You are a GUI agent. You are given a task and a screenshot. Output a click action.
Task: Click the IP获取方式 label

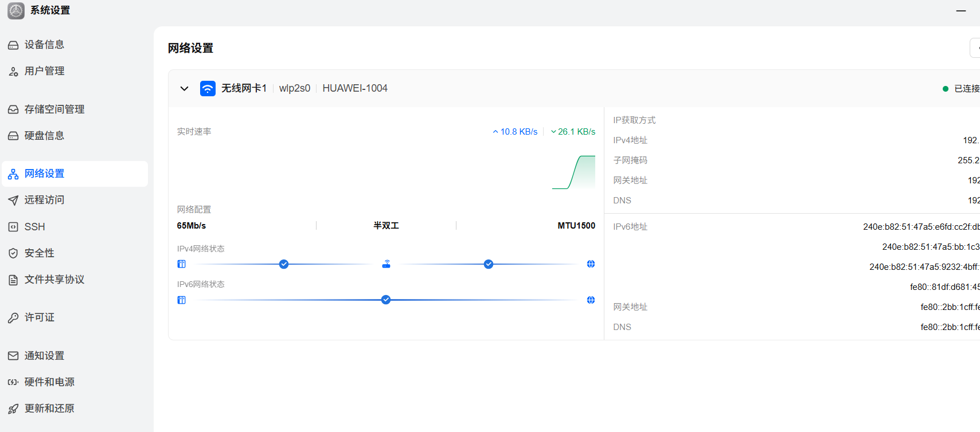[x=634, y=120]
